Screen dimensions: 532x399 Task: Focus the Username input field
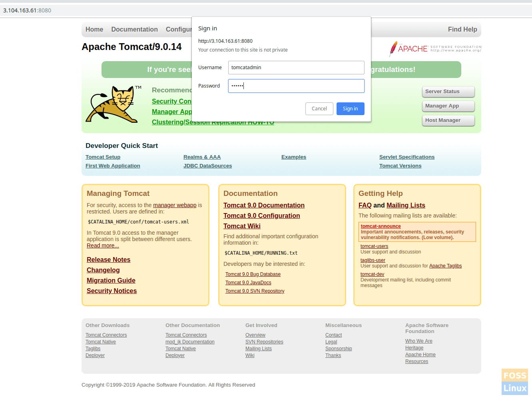(296, 68)
